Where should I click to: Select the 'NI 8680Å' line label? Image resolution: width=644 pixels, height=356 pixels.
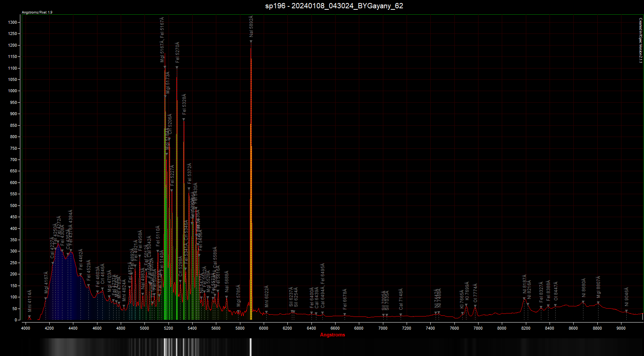point(584,288)
